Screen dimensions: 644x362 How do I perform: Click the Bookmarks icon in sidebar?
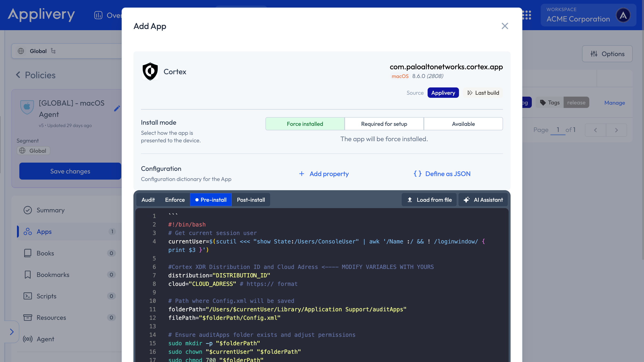click(28, 275)
